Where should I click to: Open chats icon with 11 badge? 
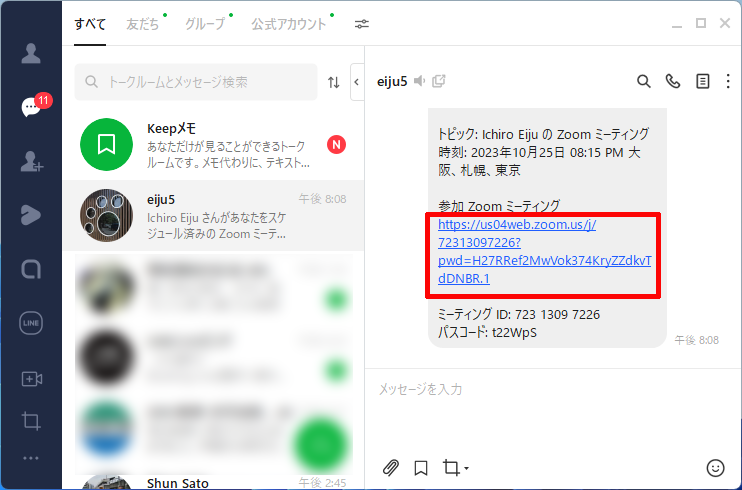coord(34,105)
